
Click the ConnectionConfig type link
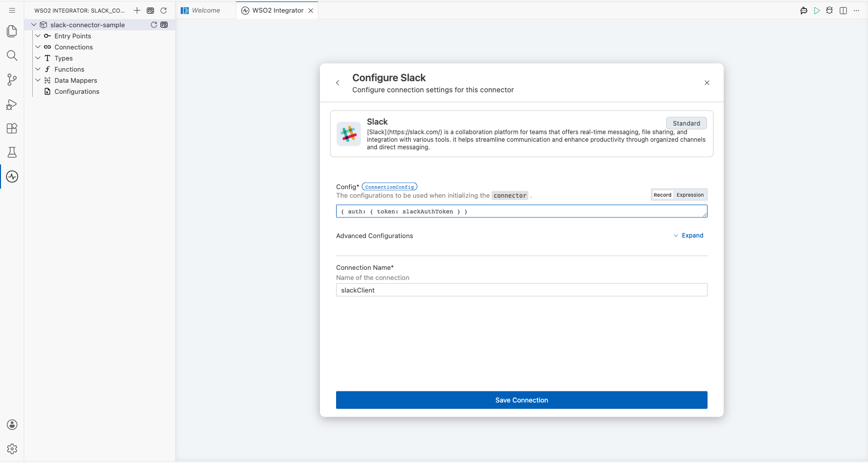click(x=390, y=187)
